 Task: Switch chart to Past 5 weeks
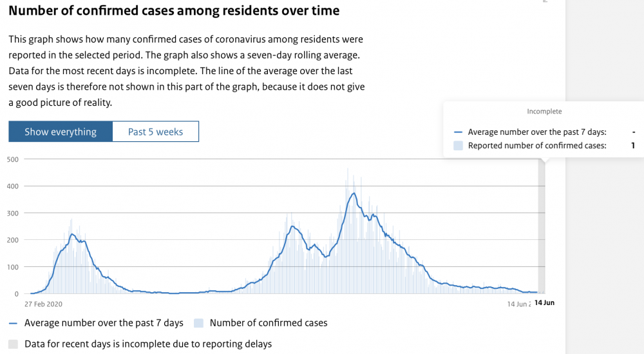tap(155, 132)
